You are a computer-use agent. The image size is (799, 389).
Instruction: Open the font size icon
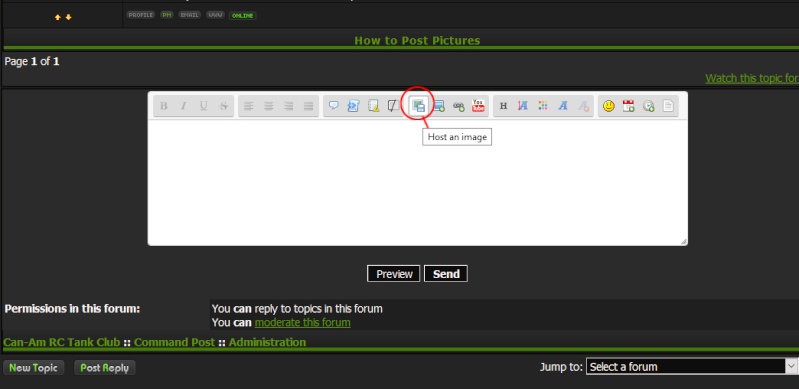coord(523,106)
